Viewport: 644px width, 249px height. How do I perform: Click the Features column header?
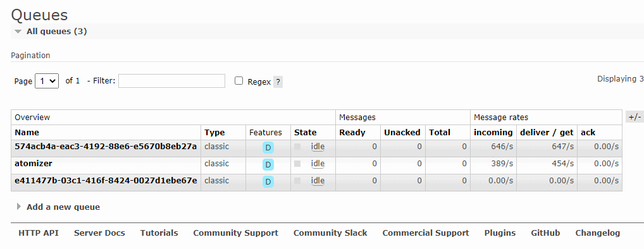[266, 133]
